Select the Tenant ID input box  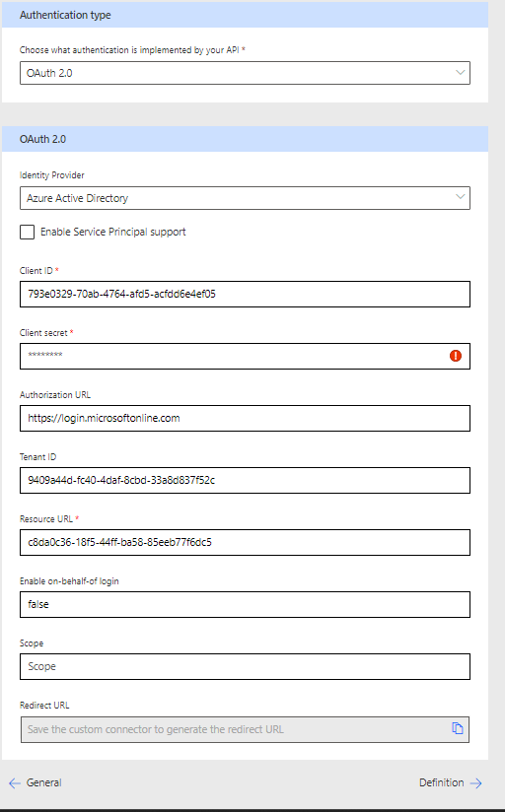tap(245, 481)
